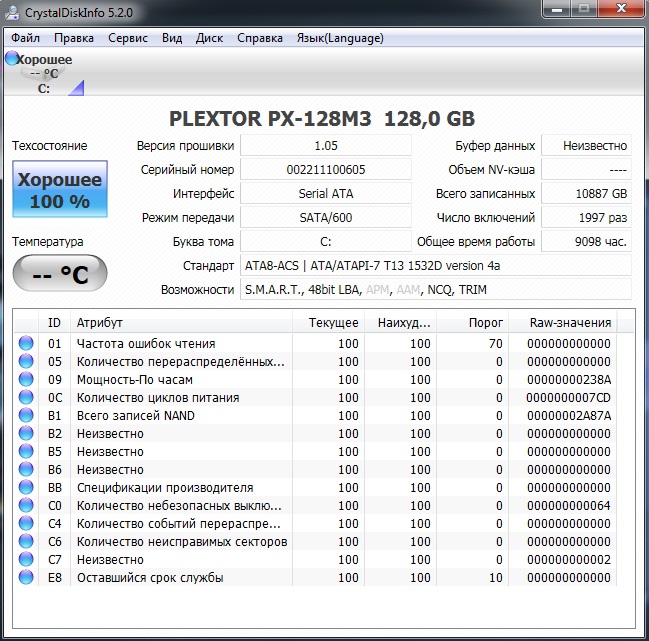Click status orb of attribute E8 row
This screenshot has width=649, height=641.
26,577
